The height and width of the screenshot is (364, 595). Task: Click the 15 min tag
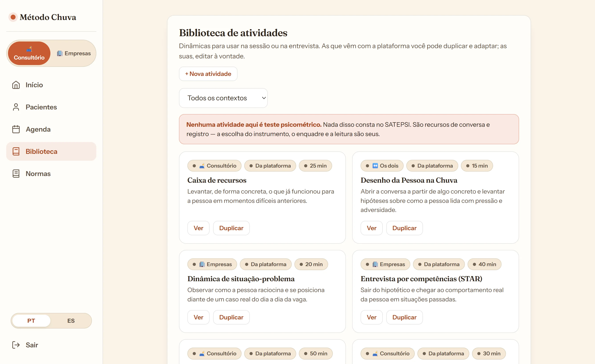click(x=477, y=166)
